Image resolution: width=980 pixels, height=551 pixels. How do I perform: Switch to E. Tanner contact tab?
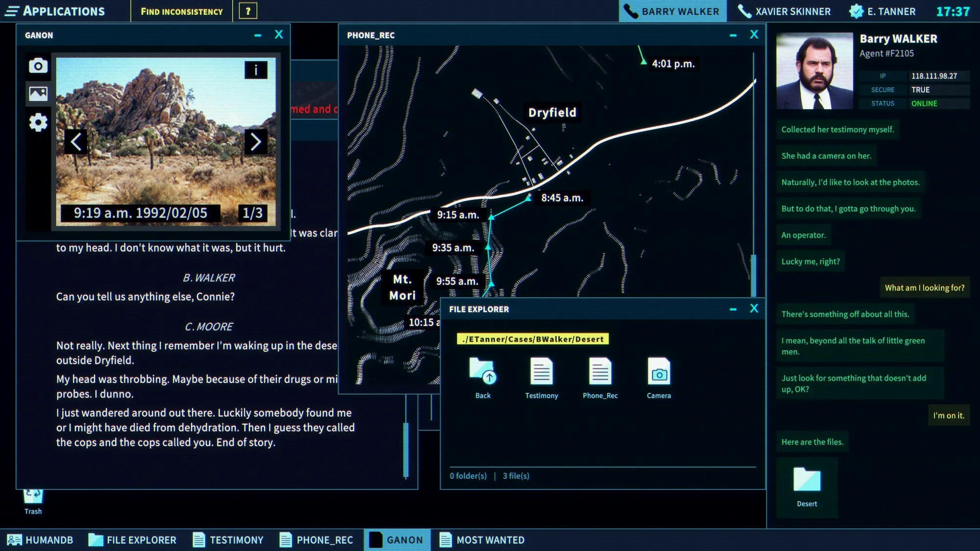point(882,11)
